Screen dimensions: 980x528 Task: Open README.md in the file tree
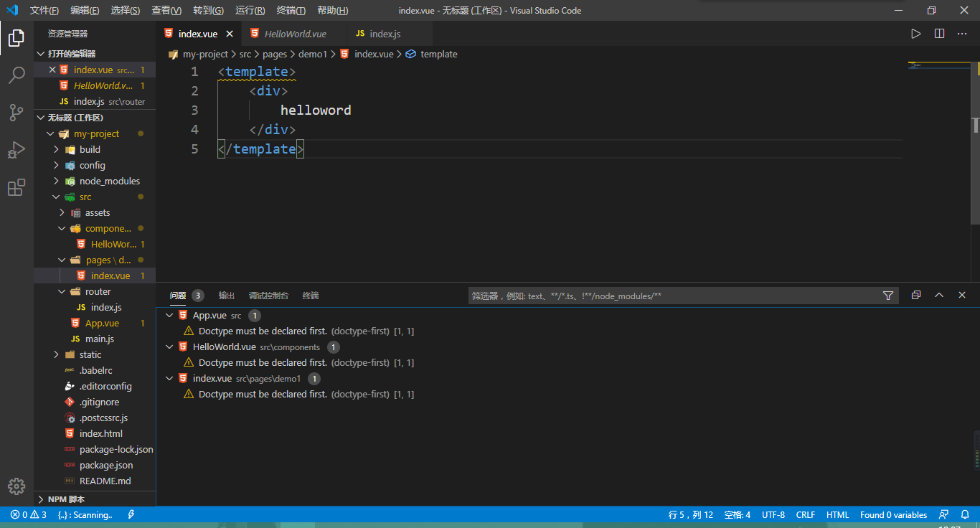(x=95, y=481)
